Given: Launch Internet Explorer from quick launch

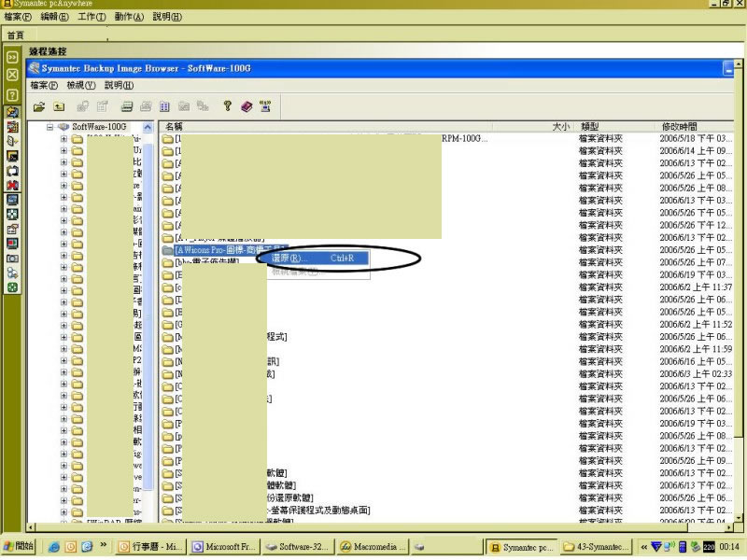Looking at the screenshot, I should (54, 547).
